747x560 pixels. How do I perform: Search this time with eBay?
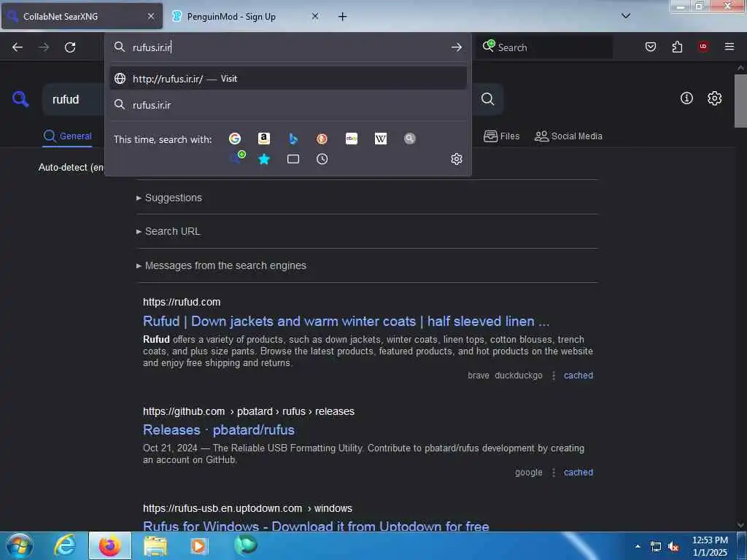click(352, 139)
